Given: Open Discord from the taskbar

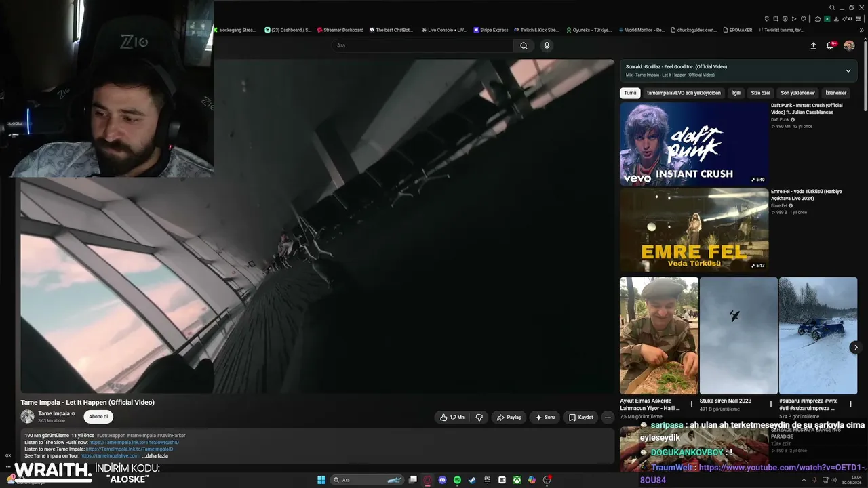Looking at the screenshot, I should pos(442,480).
